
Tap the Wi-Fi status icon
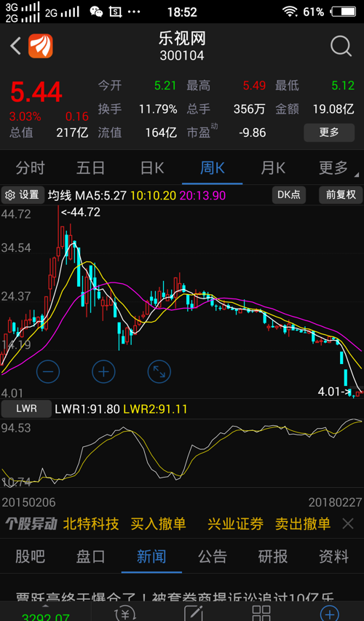[x=290, y=12]
